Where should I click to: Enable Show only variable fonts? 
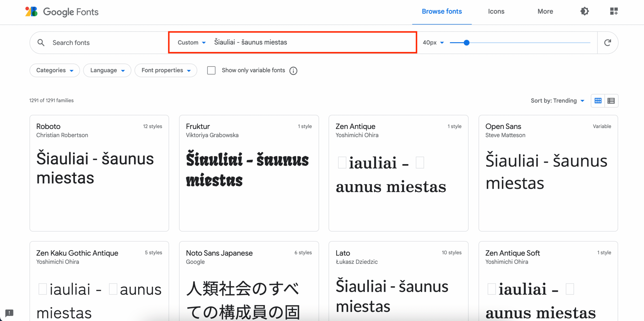point(211,70)
